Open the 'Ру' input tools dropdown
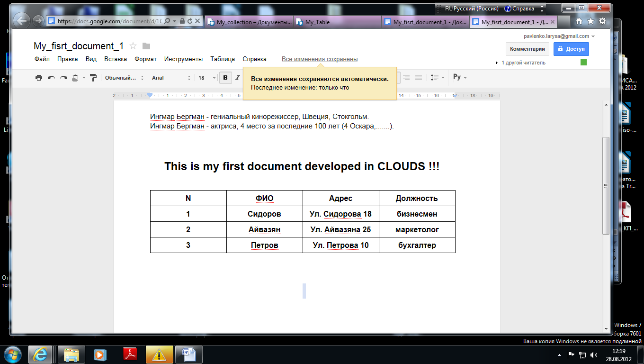This screenshot has height=364, width=644. pyautogui.click(x=460, y=77)
